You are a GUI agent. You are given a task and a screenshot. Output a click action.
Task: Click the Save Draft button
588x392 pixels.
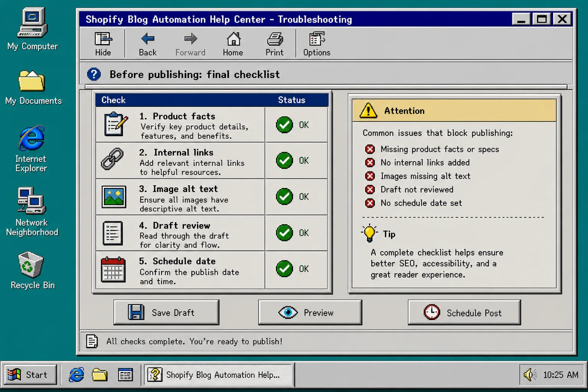pos(166,312)
